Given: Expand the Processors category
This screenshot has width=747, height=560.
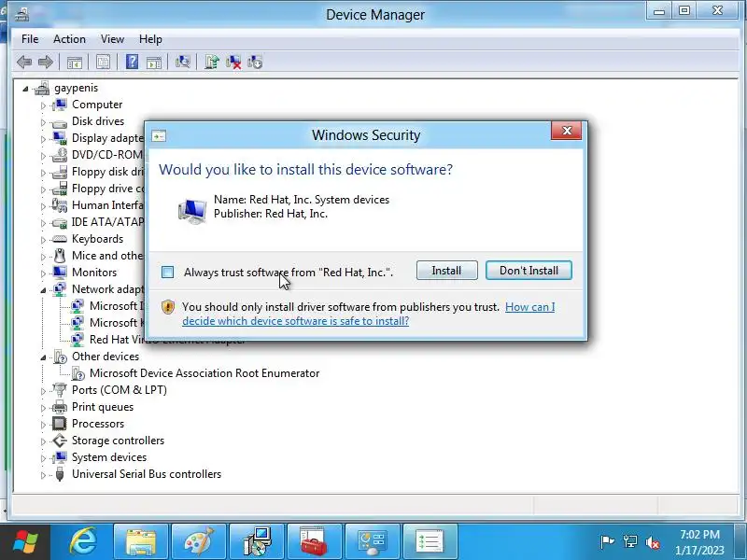Looking at the screenshot, I should click(x=43, y=425).
